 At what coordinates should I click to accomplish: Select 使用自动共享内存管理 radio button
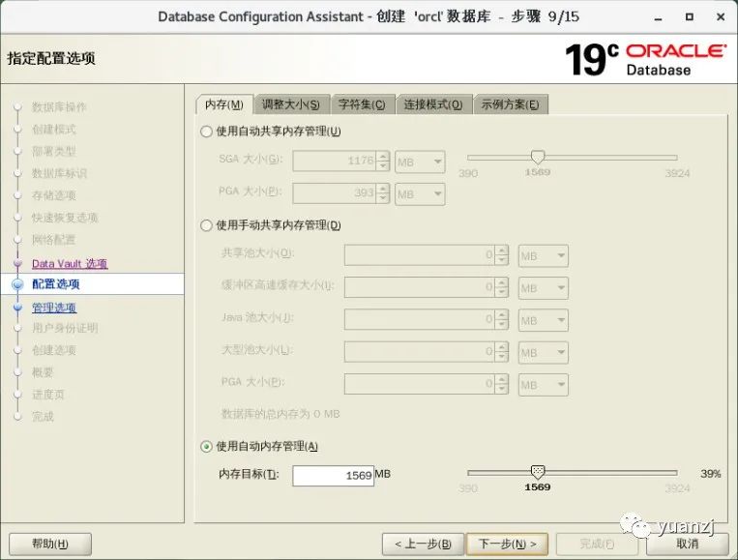tap(206, 132)
